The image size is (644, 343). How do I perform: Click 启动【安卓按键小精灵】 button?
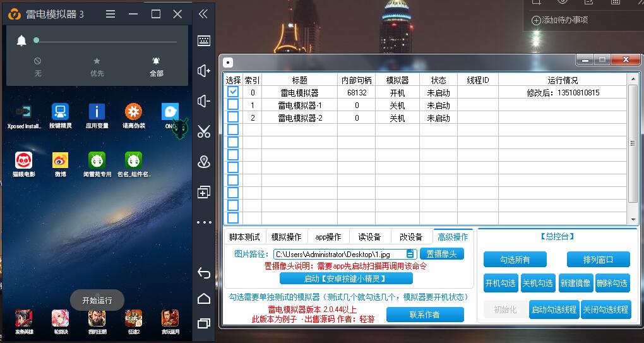coord(346,279)
